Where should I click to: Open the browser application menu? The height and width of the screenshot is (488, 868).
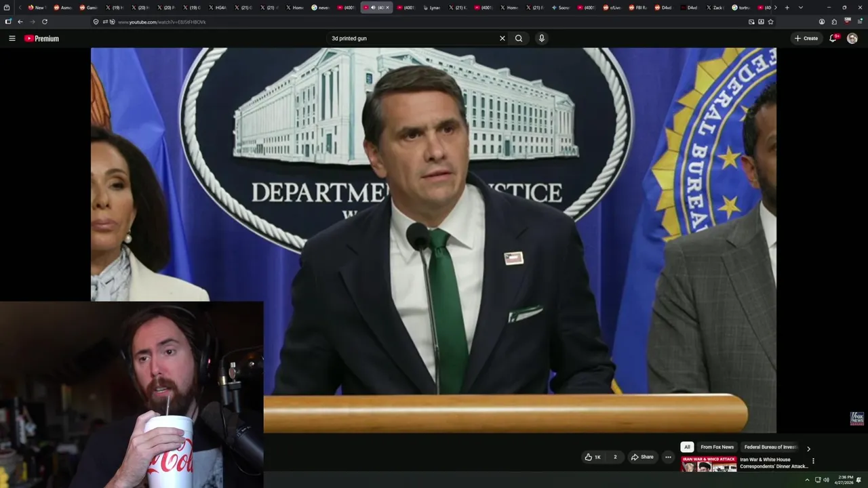tap(860, 22)
